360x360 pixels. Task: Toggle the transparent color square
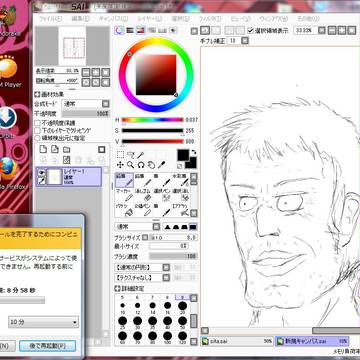180,166
